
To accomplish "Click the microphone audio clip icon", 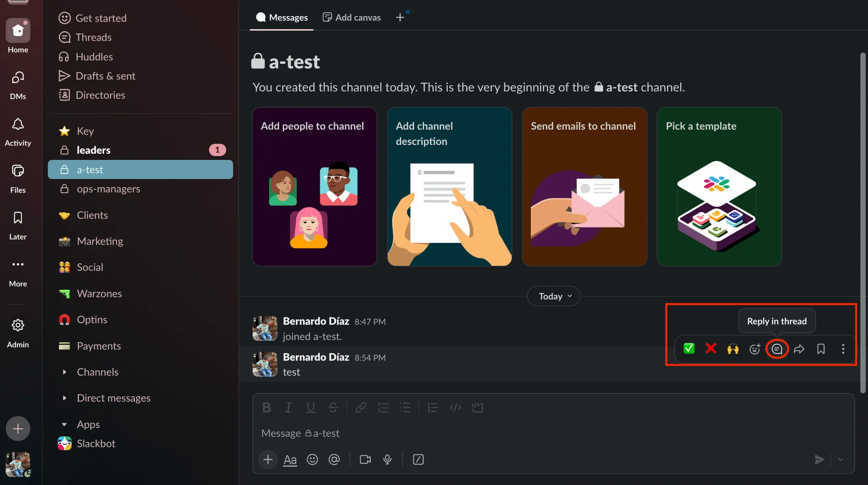I will [x=387, y=460].
